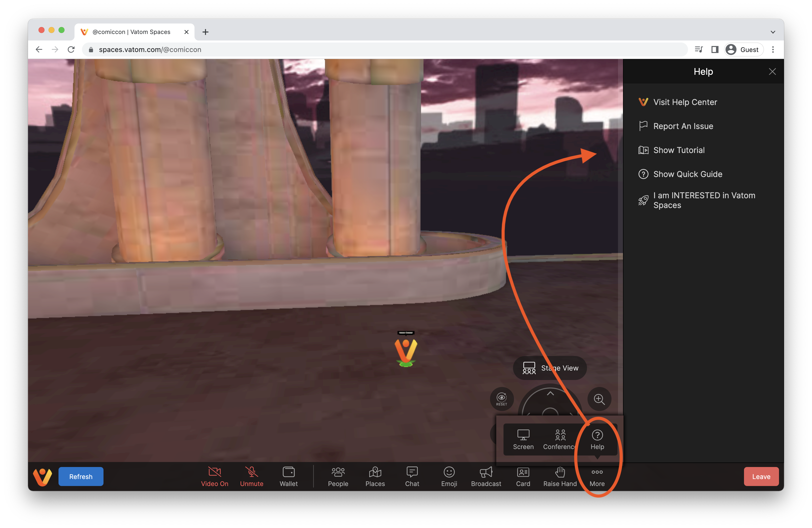Open the Wallet
812x528 pixels.
click(x=289, y=476)
